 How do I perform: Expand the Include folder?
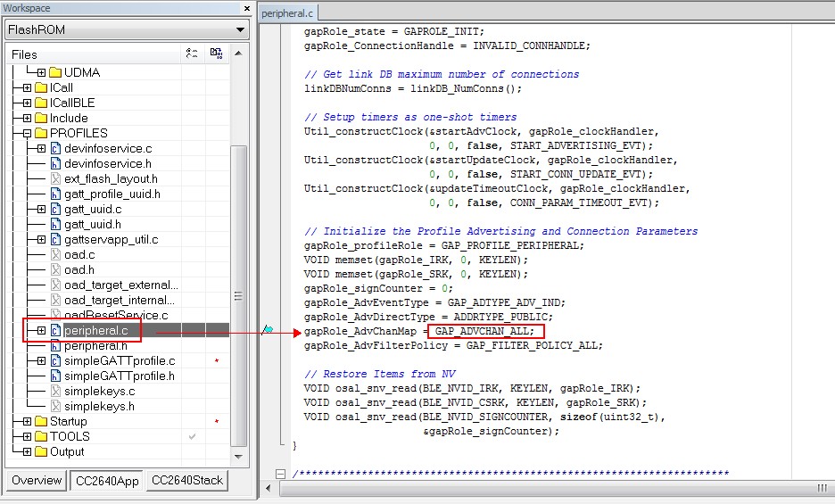27,119
